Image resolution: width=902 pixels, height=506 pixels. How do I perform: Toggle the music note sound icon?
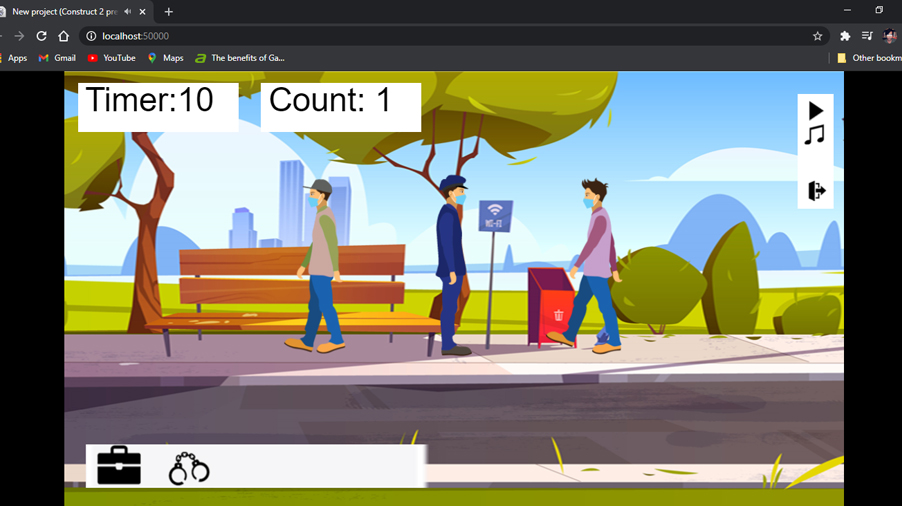815,134
